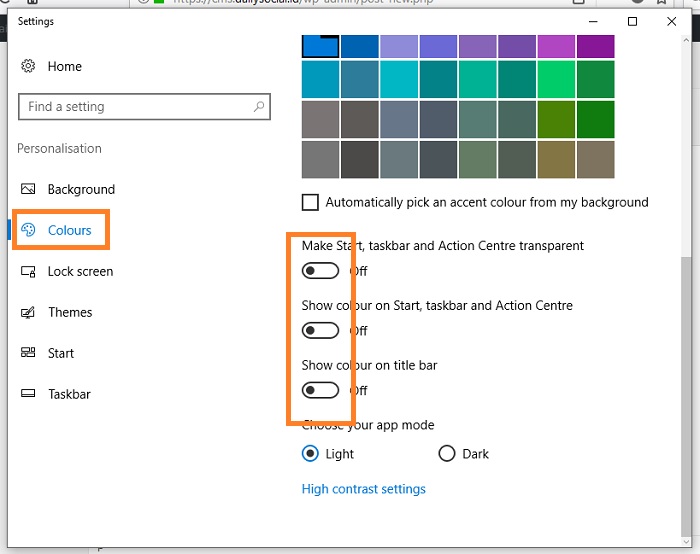Select the dark charcoal swatch in bottom row
This screenshot has width=700, height=554.
pos(359,159)
